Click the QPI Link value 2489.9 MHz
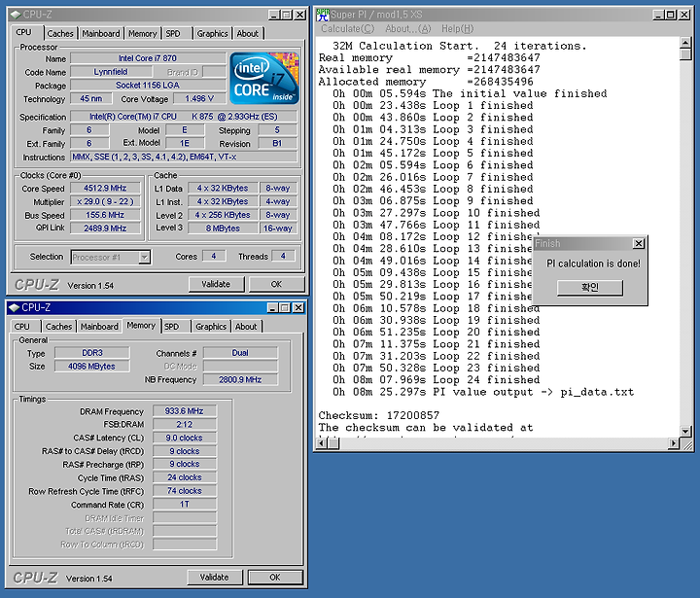Screen dimensions: 700x598 [105, 229]
